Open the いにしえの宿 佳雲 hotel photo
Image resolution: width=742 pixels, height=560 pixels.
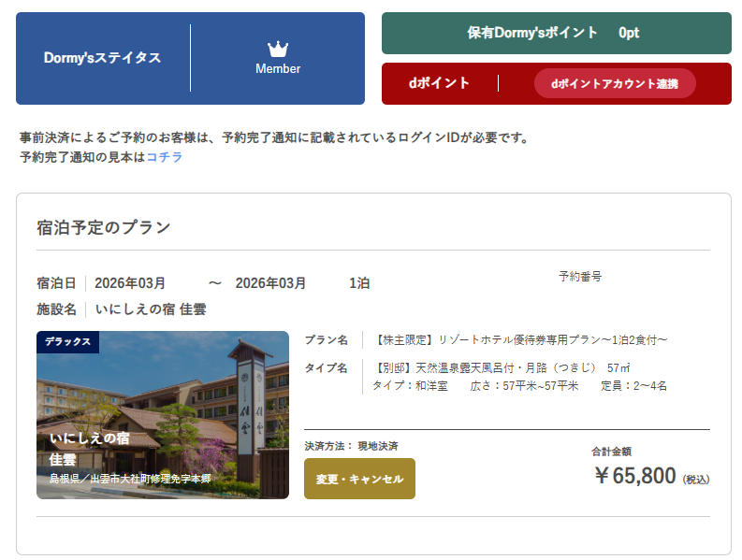[x=163, y=415]
